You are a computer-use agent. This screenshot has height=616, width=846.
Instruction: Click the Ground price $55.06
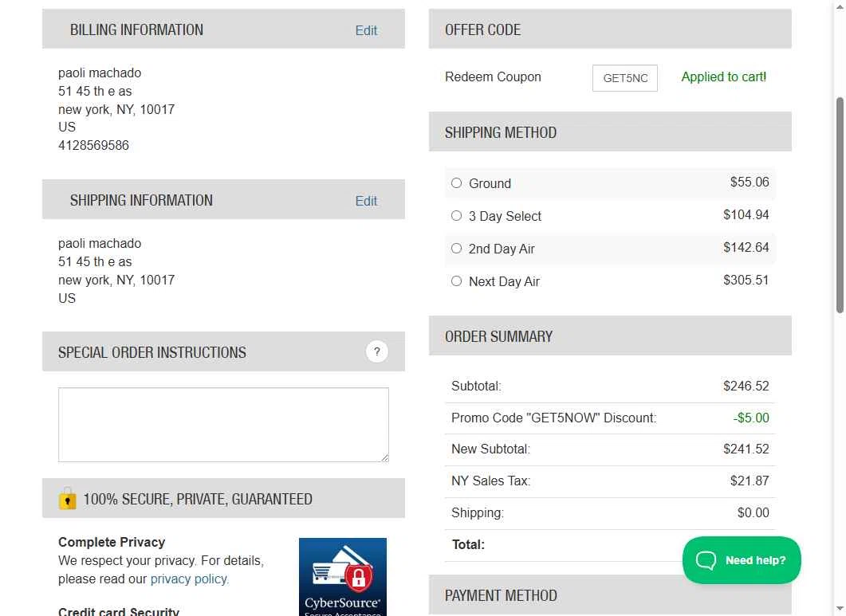point(750,182)
